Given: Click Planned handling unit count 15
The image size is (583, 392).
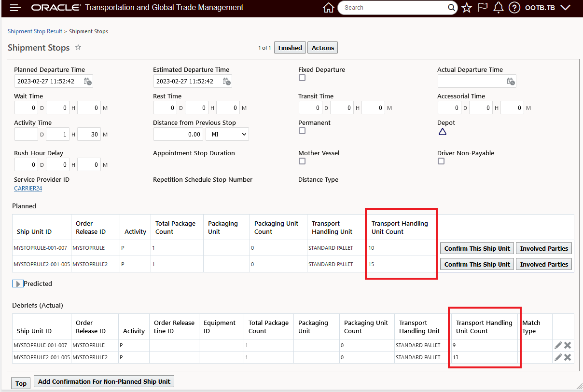Looking at the screenshot, I should [x=371, y=264].
